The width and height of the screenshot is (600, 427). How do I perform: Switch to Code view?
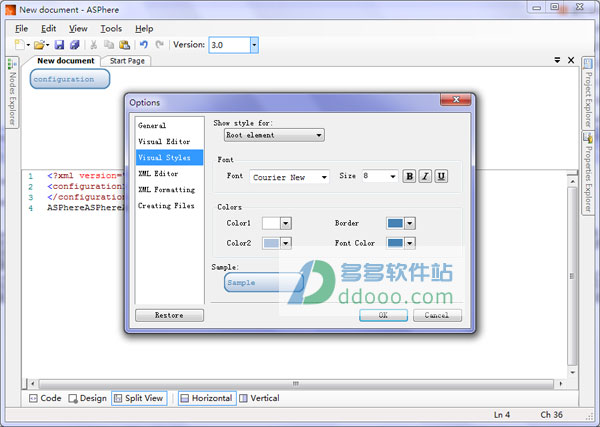(x=45, y=398)
